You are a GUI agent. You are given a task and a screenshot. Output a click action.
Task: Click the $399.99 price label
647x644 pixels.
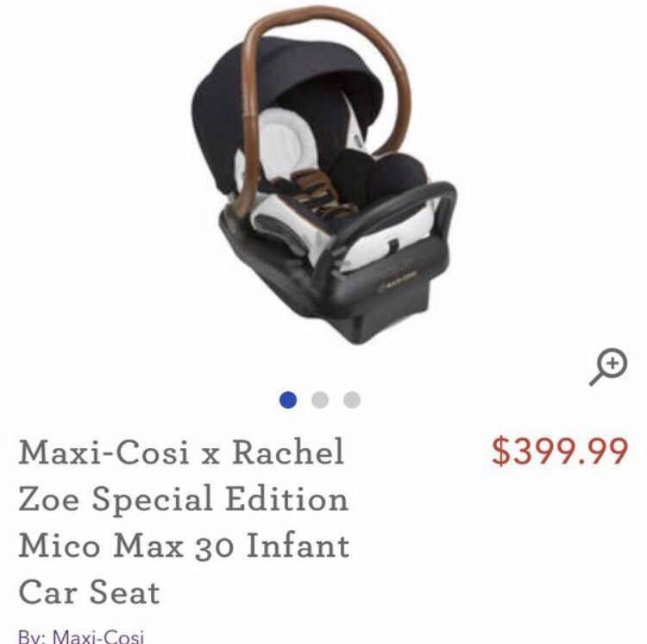tap(560, 452)
